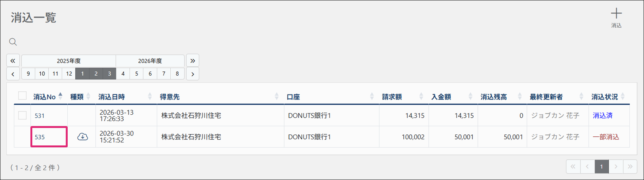Toggle the select-all header checkbox
The width and height of the screenshot is (644, 180).
pyautogui.click(x=22, y=96)
